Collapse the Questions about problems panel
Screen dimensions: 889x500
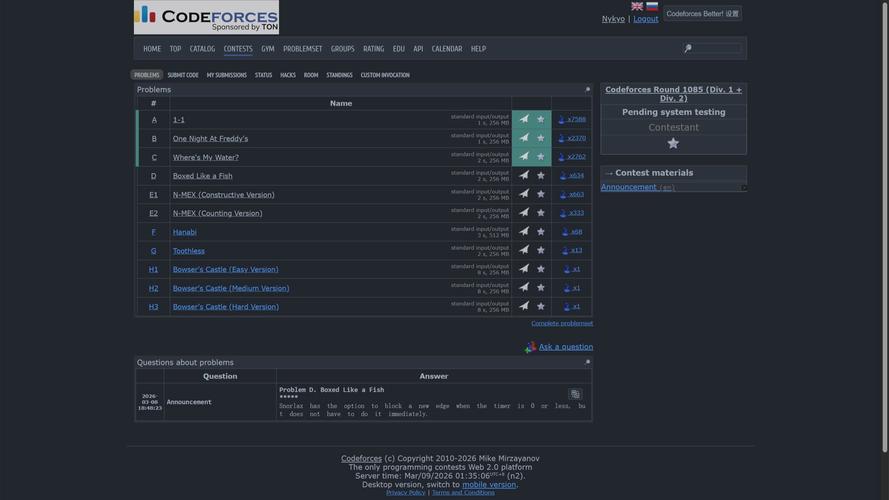587,362
